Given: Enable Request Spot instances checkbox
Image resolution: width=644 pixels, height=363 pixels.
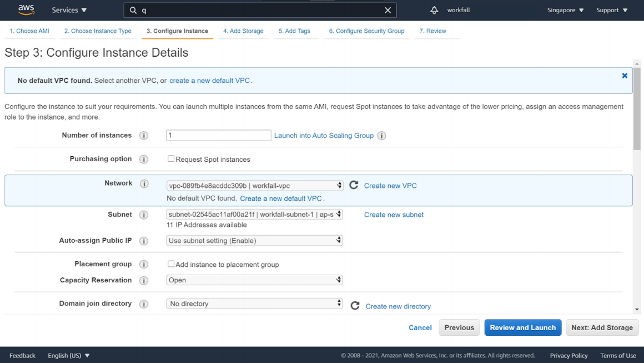Looking at the screenshot, I should (x=171, y=159).
